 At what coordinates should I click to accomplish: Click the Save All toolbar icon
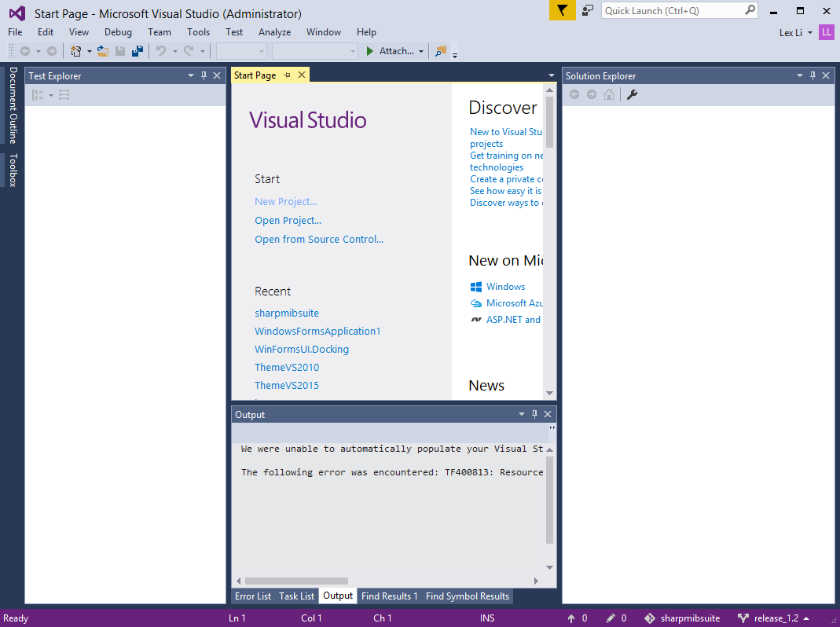click(x=138, y=50)
